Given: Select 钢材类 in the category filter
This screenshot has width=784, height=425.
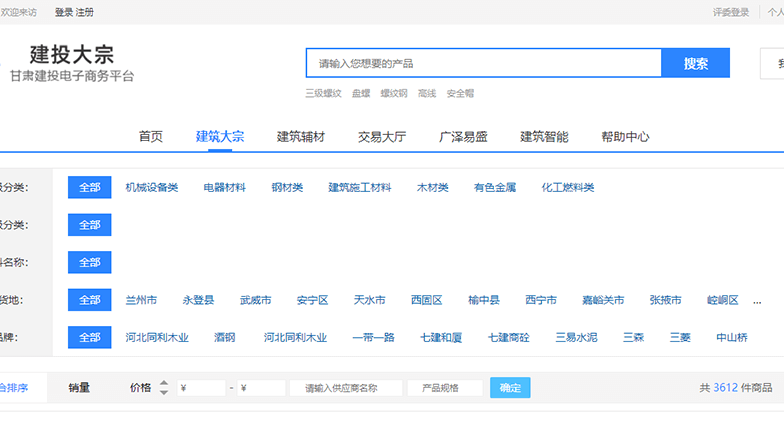Looking at the screenshot, I should click(x=287, y=187).
